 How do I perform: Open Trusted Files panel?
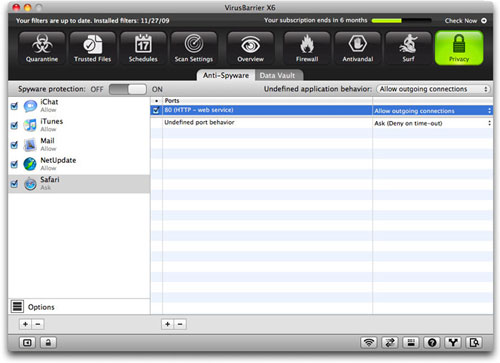coord(92,48)
